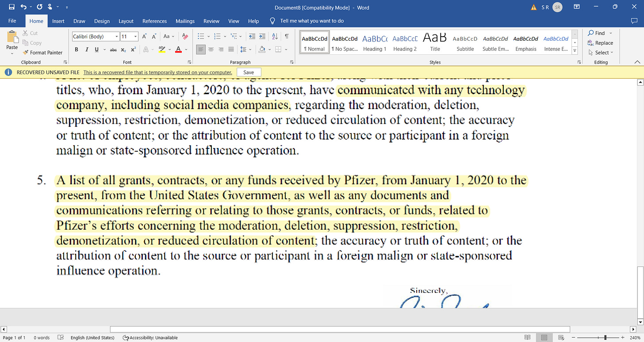Screen dimensions: 644x342
Task: Set Justify paragraph alignment
Action: (x=230, y=49)
